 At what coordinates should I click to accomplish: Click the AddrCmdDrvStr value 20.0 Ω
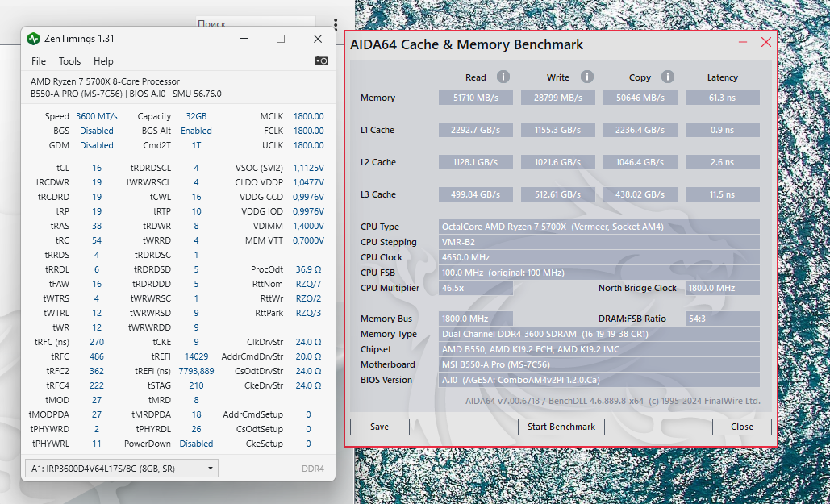309,356
